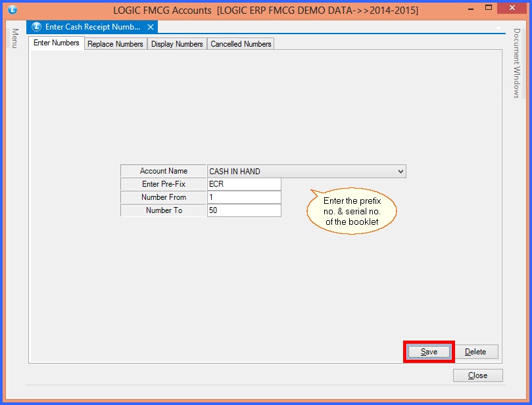Click the Number To input field
Screen dimensions: 532x405
point(244,210)
